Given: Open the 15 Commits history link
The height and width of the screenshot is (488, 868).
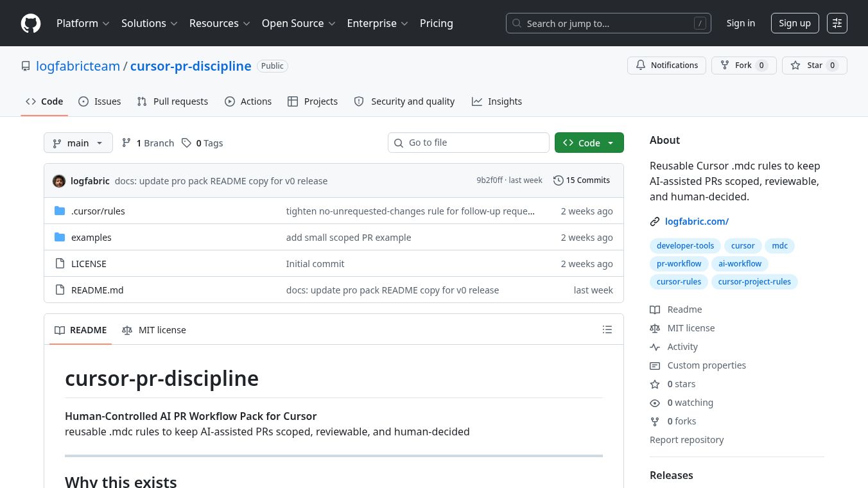Looking at the screenshot, I should tap(582, 180).
